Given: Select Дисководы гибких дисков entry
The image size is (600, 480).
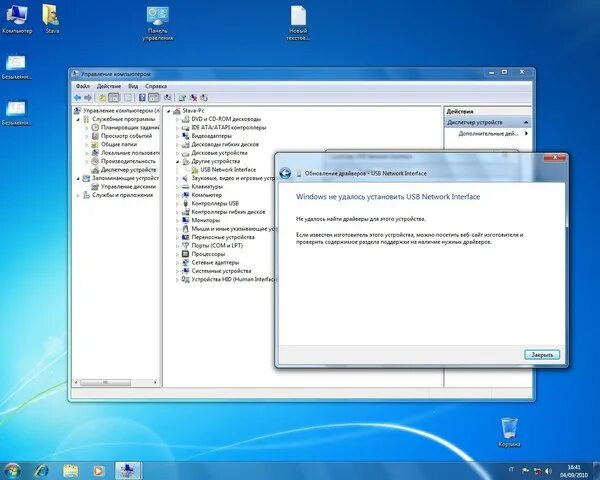Looking at the screenshot, I should pyautogui.click(x=225, y=144).
